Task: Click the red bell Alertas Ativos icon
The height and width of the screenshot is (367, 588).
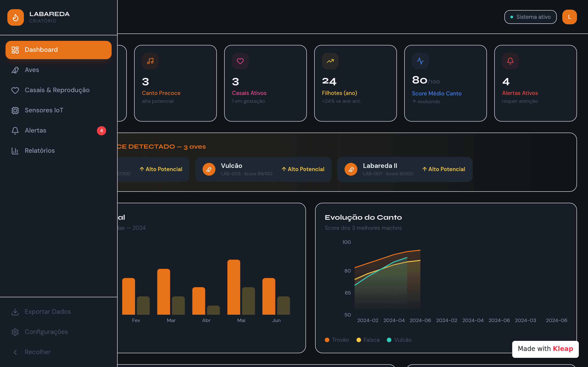Action: pyautogui.click(x=510, y=61)
